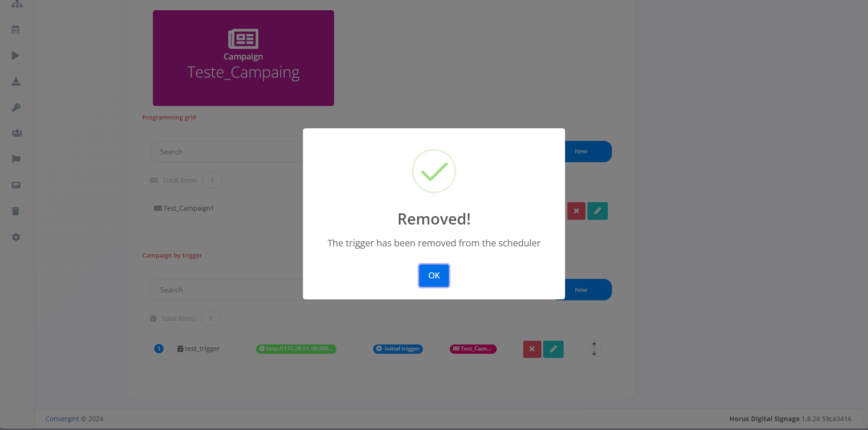
Task: Open the calendar icon in the sidebar
Action: (x=16, y=30)
